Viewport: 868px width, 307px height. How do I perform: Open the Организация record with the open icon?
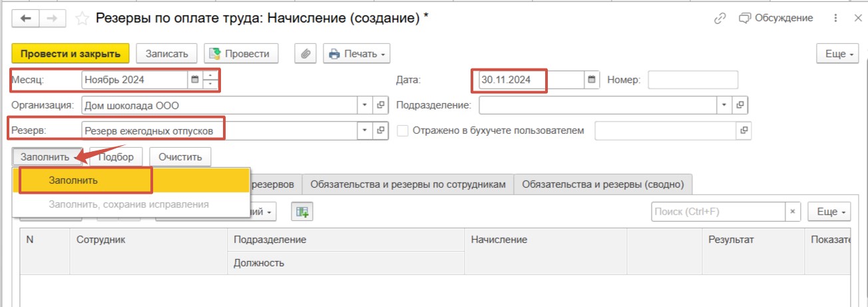pos(381,105)
